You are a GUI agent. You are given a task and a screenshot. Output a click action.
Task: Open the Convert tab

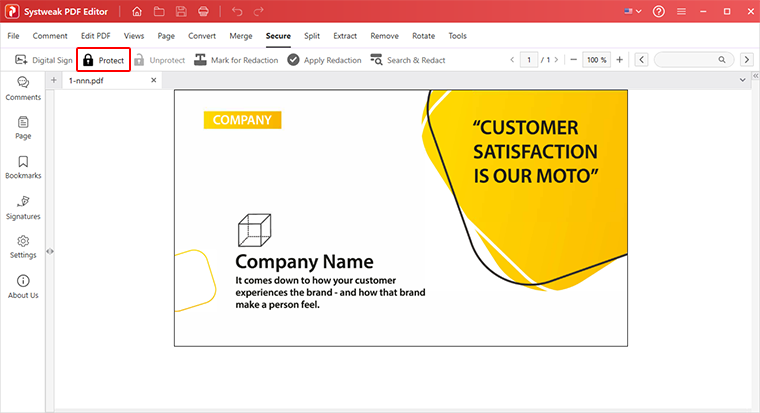click(x=202, y=36)
